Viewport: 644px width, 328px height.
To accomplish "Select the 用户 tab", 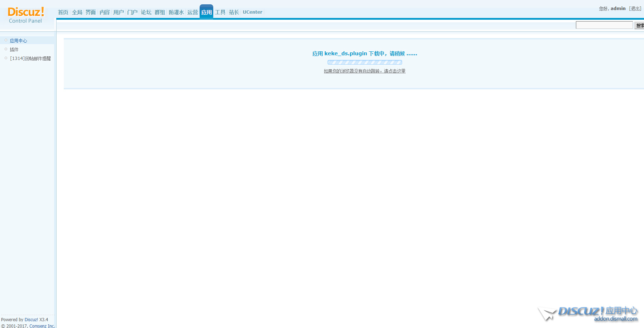I will [x=119, y=12].
